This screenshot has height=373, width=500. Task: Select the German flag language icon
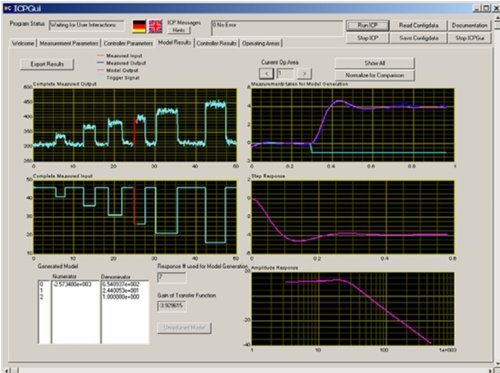[139, 26]
